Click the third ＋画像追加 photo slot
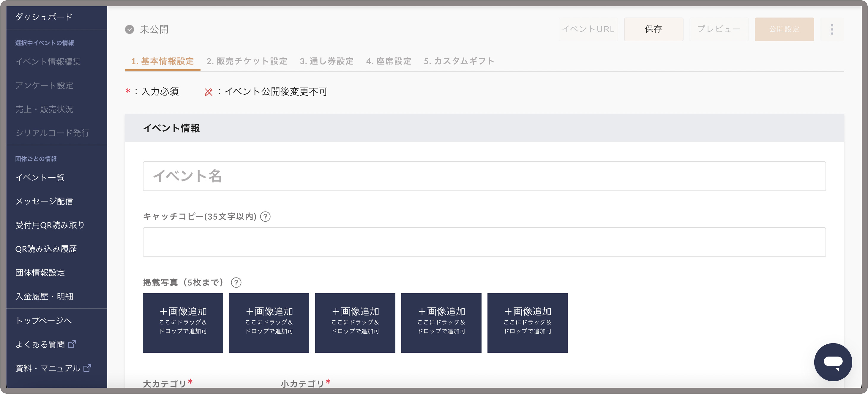This screenshot has height=394, width=868. (355, 323)
